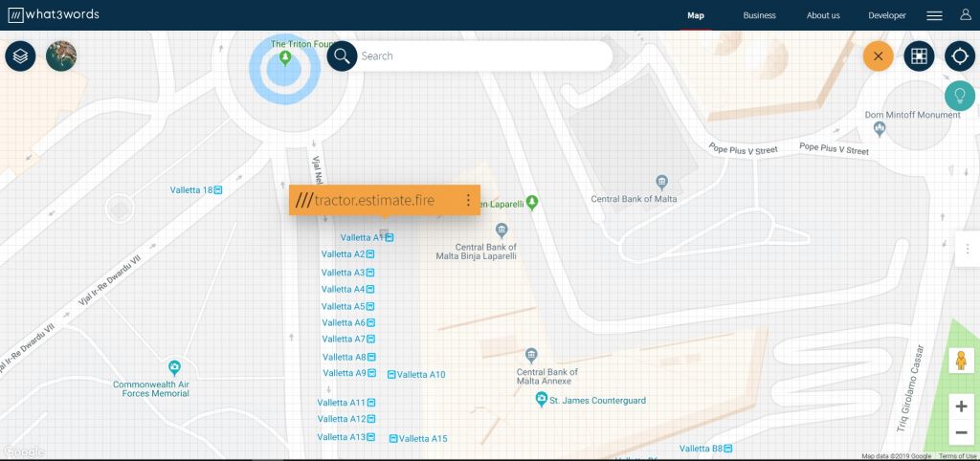Select the Valletta A8 bus stop
Screen dimensions: 980x461
click(348, 357)
